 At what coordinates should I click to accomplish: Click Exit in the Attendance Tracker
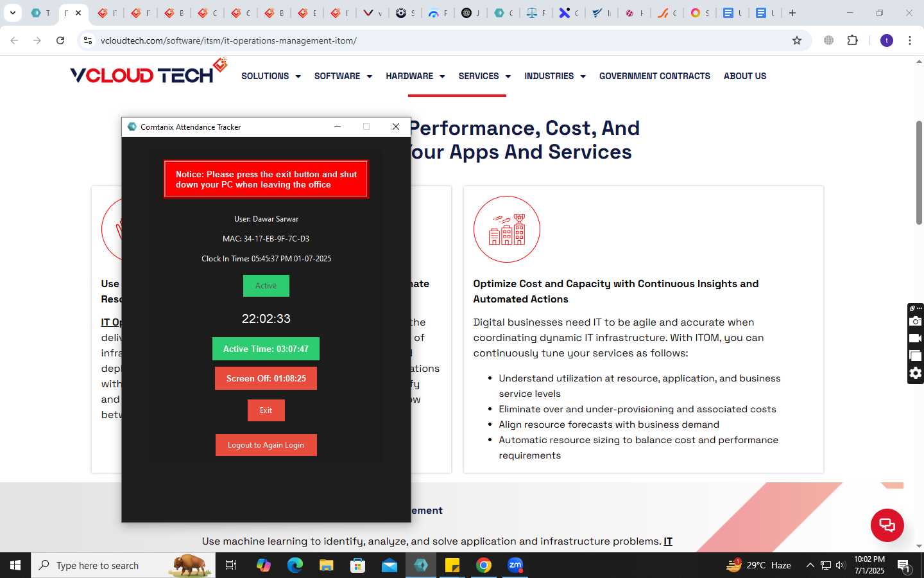(266, 410)
